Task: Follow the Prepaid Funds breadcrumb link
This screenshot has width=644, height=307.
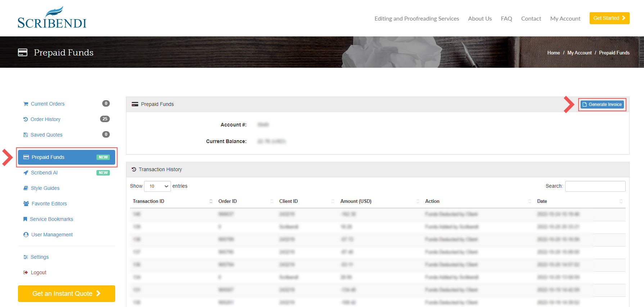Action: (x=614, y=53)
